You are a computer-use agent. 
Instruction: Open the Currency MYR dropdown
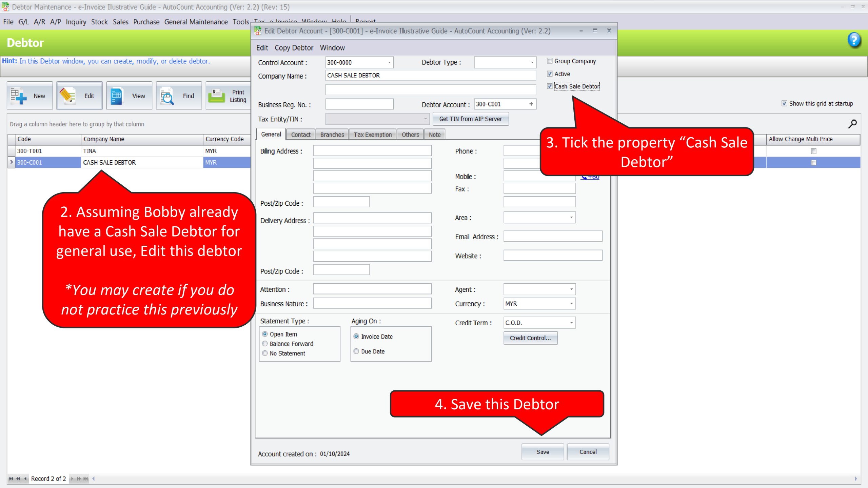571,304
